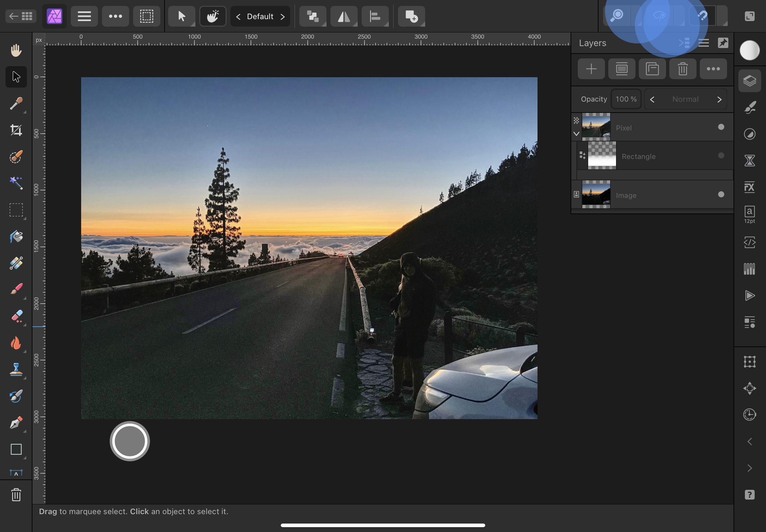Toggle the touch gestures hand button
766x532 pixels.
[213, 16]
